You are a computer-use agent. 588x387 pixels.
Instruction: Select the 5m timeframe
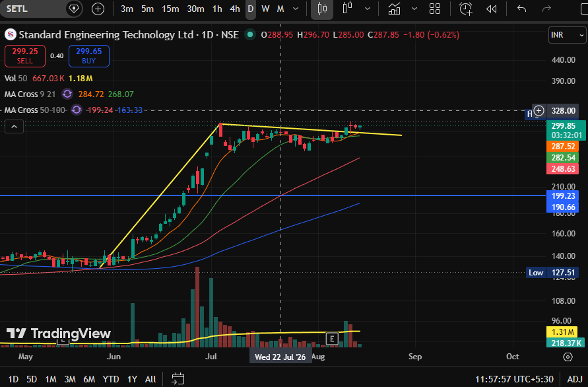(x=147, y=9)
